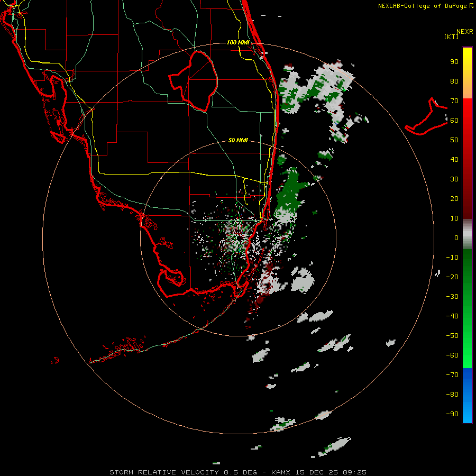Viewport: 476px width, 476px height.
Task: Click the 0 knot scale label
Action: [x=456, y=237]
